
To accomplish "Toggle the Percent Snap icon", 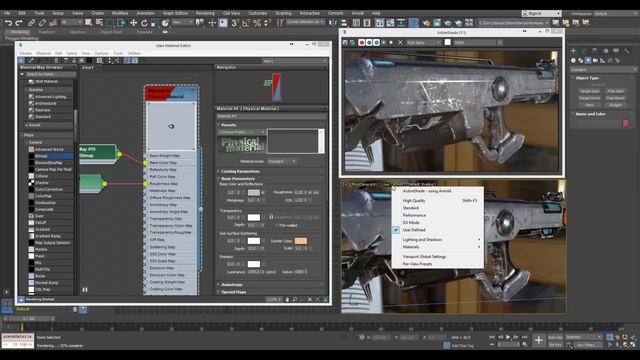I will (x=257, y=23).
